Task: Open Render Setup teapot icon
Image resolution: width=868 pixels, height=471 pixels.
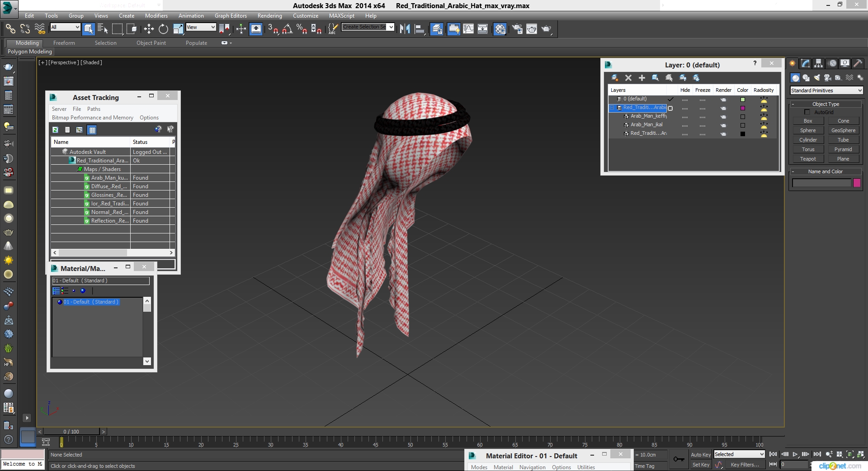Action: [517, 29]
